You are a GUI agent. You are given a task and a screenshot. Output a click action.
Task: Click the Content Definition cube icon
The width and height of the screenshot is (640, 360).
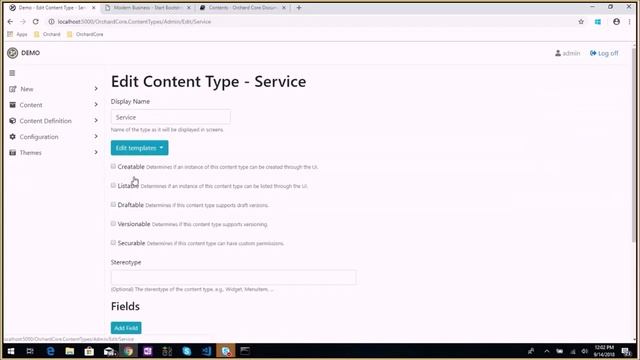pyautogui.click(x=13, y=121)
